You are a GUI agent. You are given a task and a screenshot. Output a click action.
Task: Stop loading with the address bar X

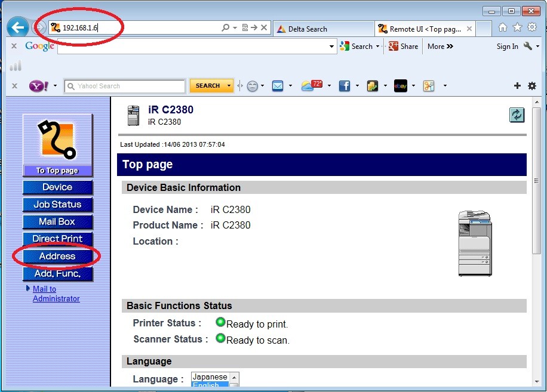click(x=264, y=27)
